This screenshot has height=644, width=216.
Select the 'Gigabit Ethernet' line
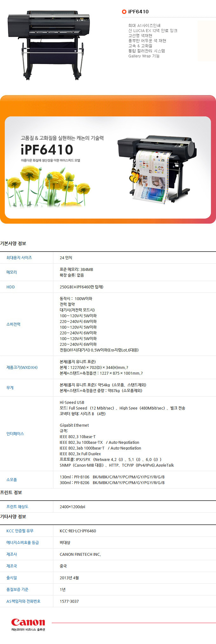click(x=74, y=425)
